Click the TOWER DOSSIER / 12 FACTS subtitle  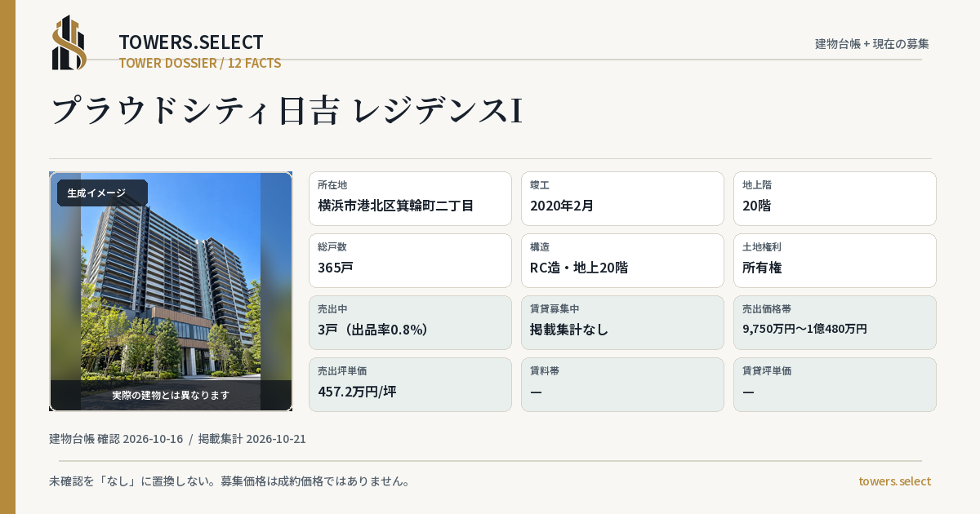coord(200,63)
